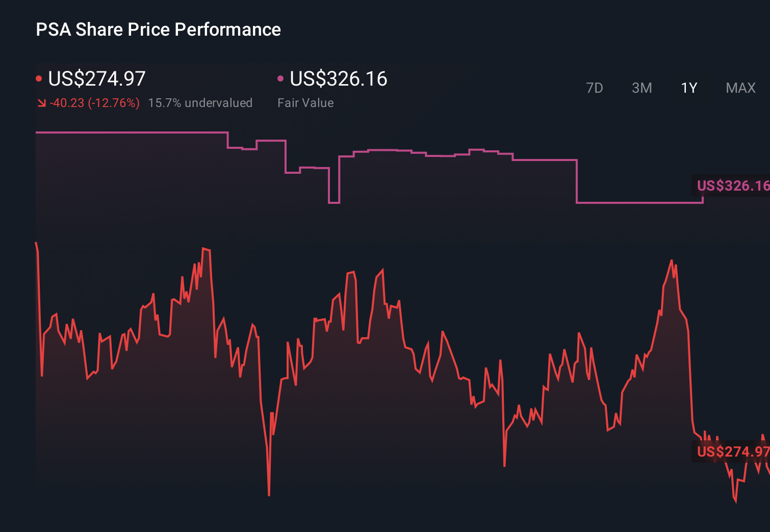The height and width of the screenshot is (532, 770).
Task: Click the downward red arrow indicator
Action: [41, 102]
